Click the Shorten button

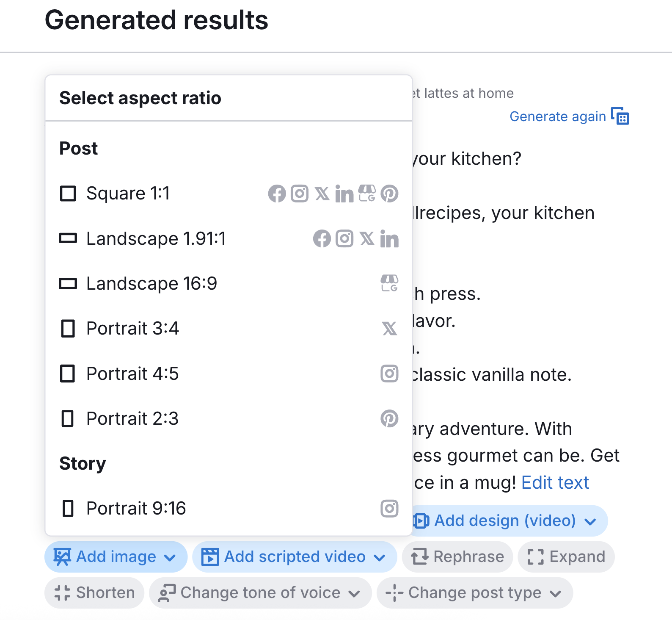point(94,593)
